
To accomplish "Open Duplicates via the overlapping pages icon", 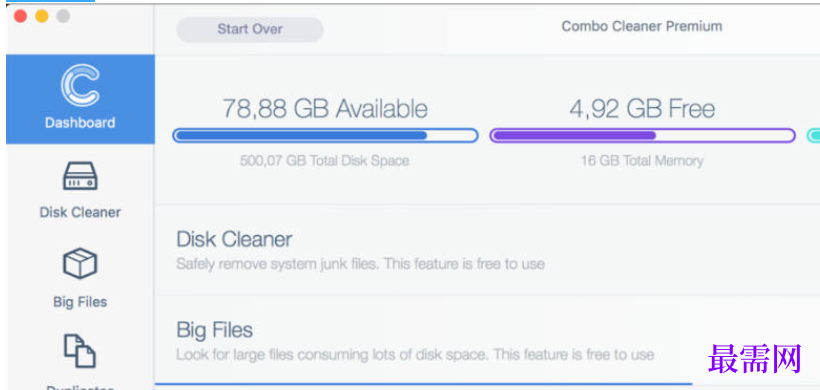I will pos(80,351).
